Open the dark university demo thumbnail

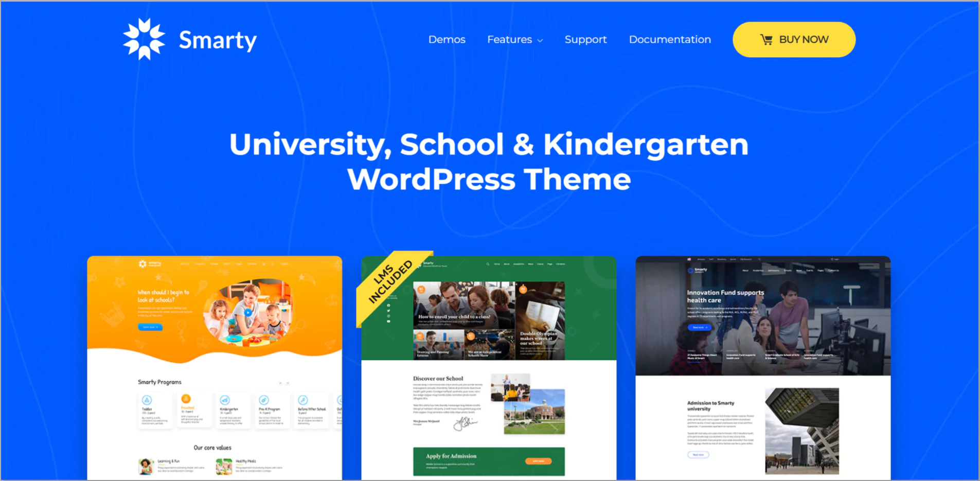coord(763,368)
